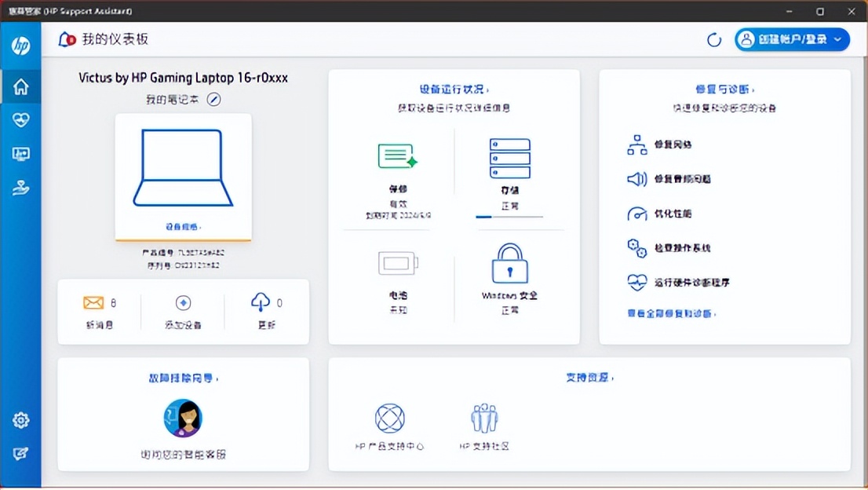Open the Windows 安全 lock icon
The width and height of the screenshot is (868, 490).
click(x=509, y=265)
